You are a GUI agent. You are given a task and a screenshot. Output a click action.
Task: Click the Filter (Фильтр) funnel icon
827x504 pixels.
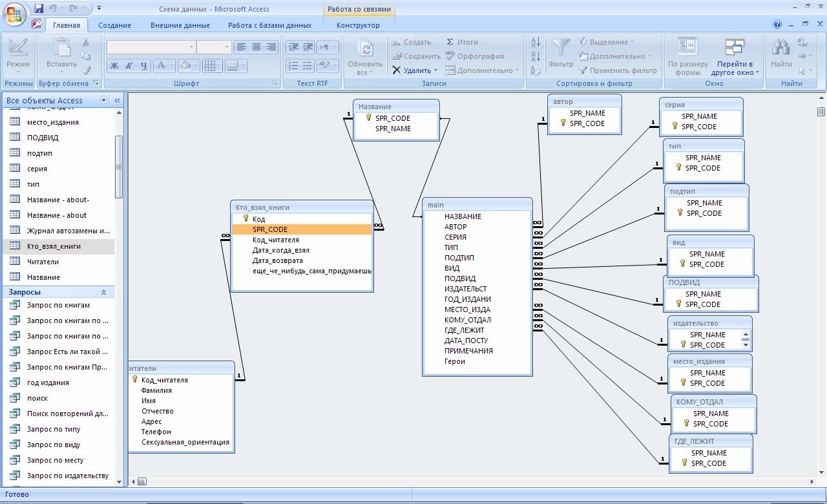560,48
